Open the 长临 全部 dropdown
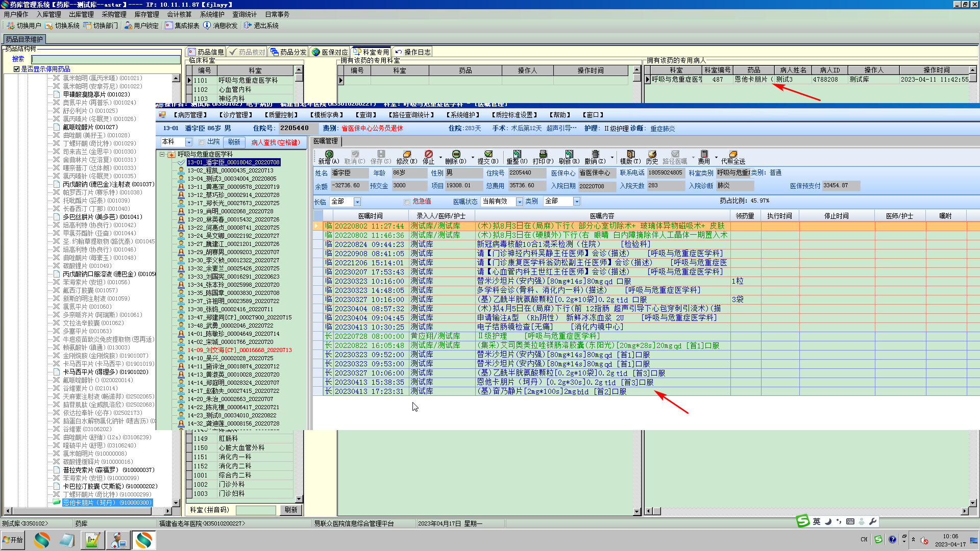This screenshot has width=980, height=551. (x=357, y=202)
